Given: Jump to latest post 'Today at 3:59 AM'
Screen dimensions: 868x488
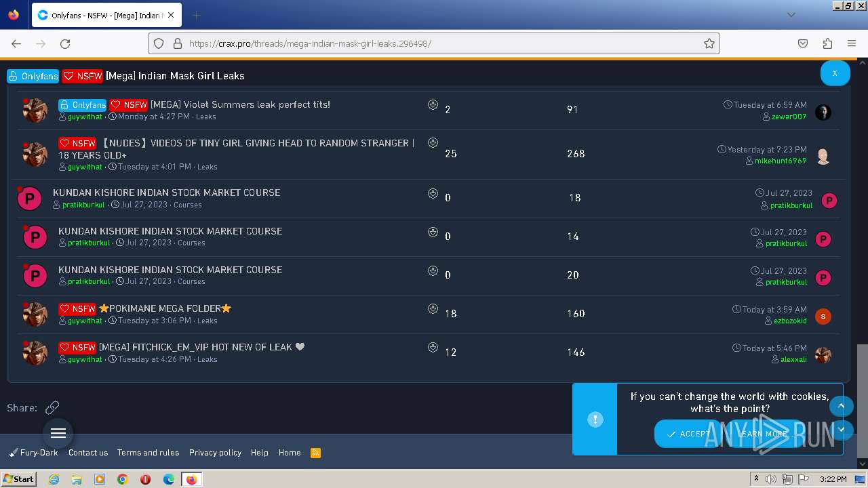Looking at the screenshot, I should click(x=774, y=309).
